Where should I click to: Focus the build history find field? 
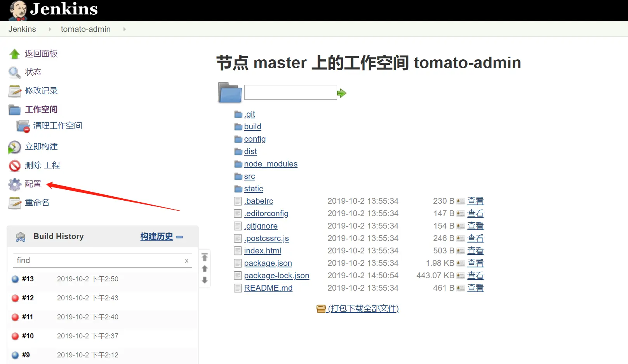pyautogui.click(x=103, y=260)
